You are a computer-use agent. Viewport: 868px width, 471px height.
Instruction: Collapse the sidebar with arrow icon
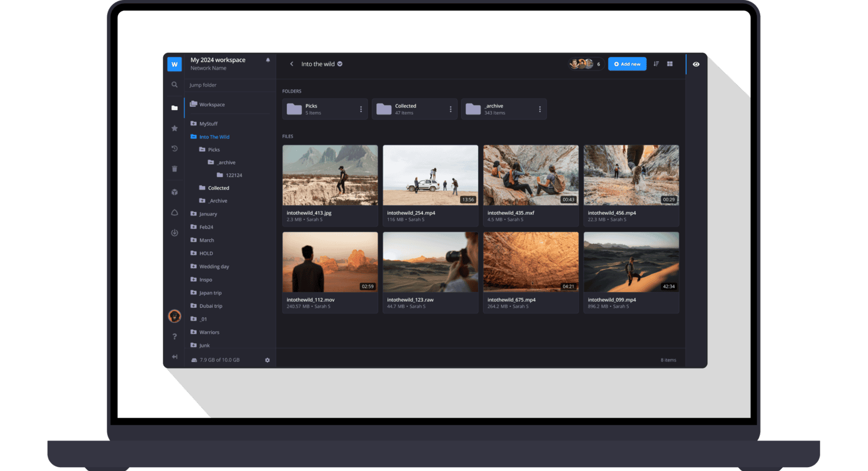click(x=174, y=357)
